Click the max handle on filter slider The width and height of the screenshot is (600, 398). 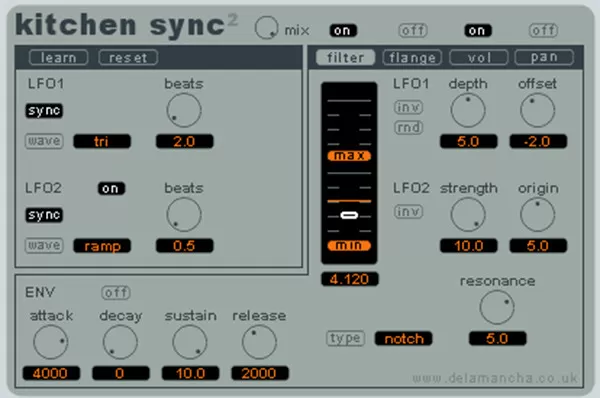[x=349, y=156]
